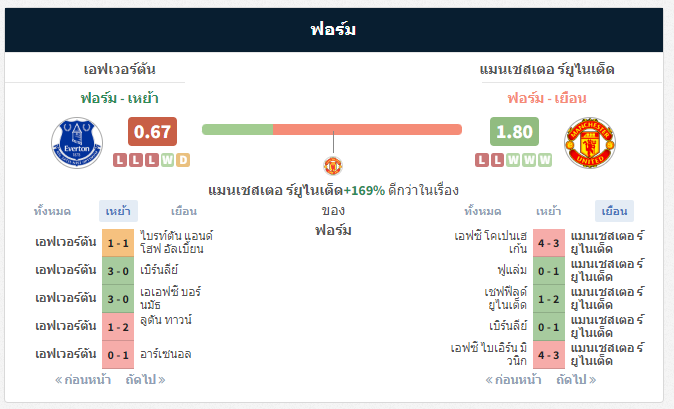Click Everton's orange D form badge
Viewport: 674px width, 409px height.
pos(183,160)
